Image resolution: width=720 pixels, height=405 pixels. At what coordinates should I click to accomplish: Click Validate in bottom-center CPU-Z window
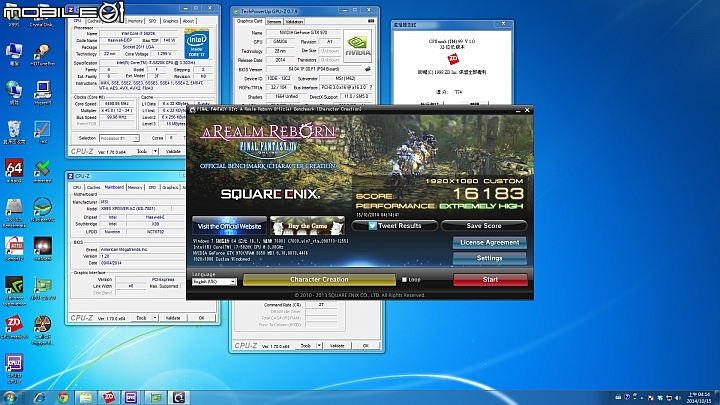tap(337, 345)
